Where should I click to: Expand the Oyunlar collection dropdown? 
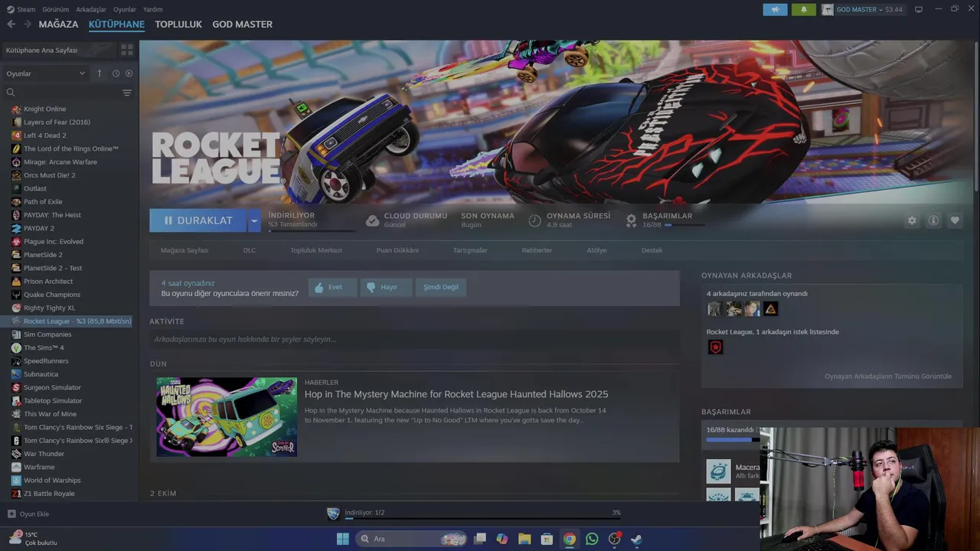click(45, 73)
